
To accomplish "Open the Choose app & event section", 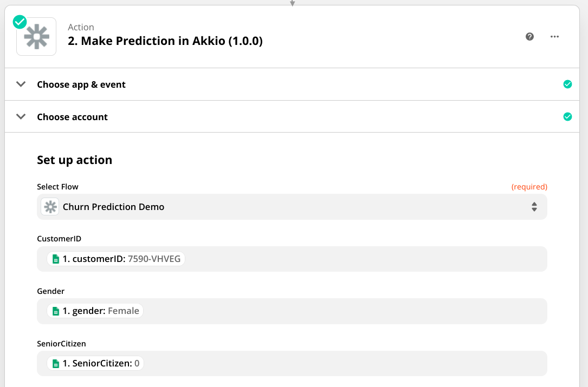I will (81, 84).
